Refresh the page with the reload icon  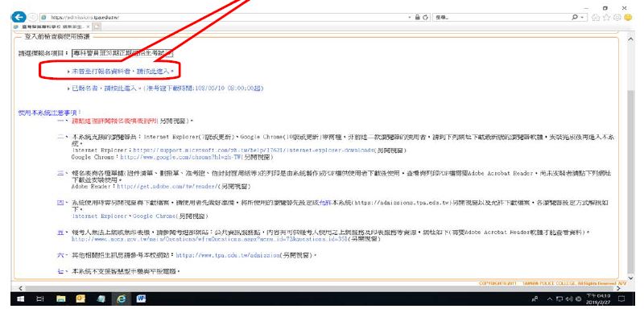click(x=426, y=17)
